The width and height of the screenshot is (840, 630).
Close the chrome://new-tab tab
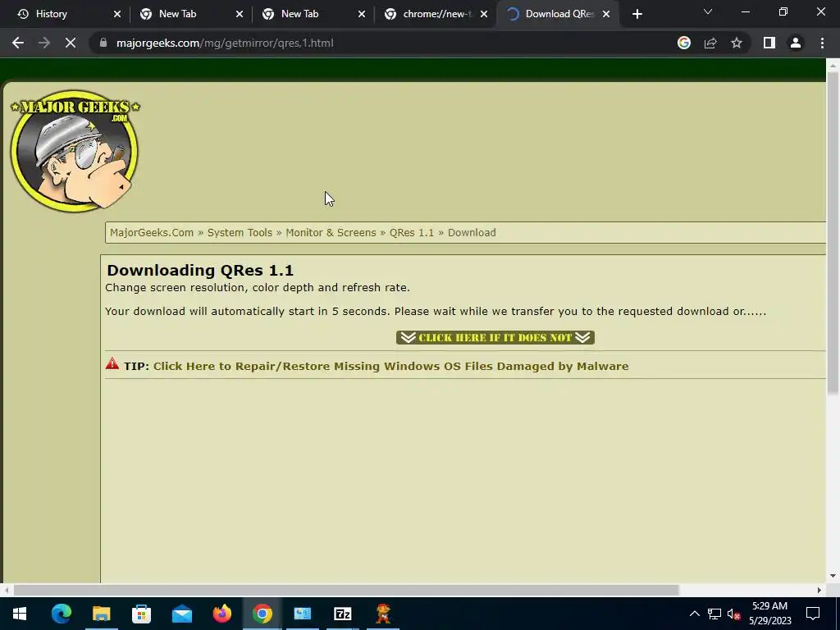(x=484, y=14)
